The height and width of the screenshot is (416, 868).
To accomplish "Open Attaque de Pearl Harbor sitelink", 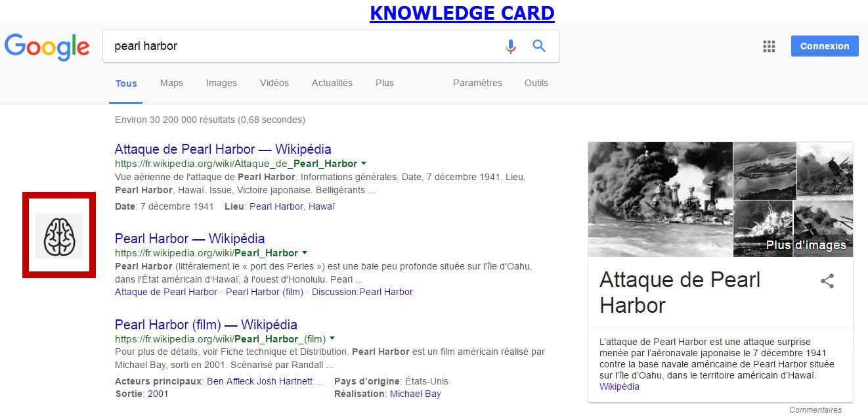I will pos(165,292).
